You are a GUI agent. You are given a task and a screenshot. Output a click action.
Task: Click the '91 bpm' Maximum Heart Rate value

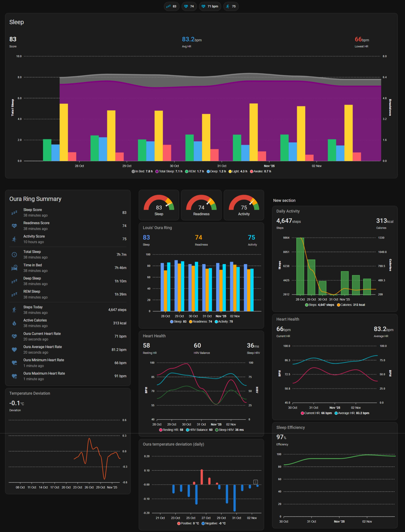coord(120,376)
